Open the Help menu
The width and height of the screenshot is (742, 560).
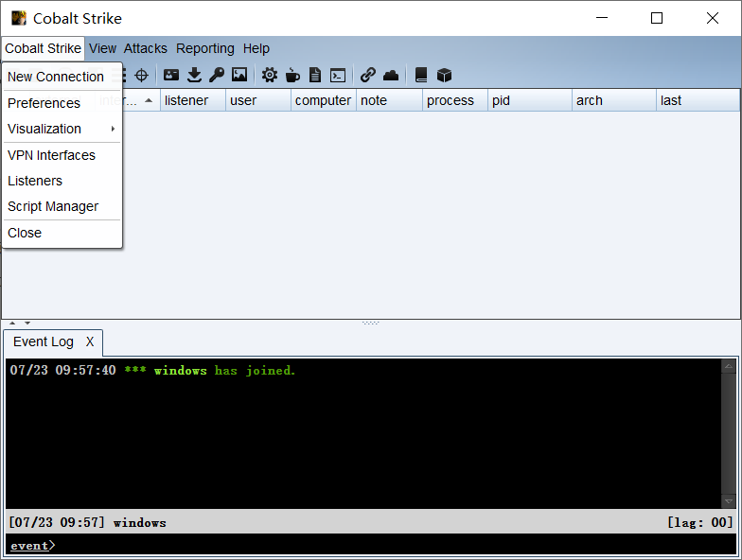[x=256, y=49]
